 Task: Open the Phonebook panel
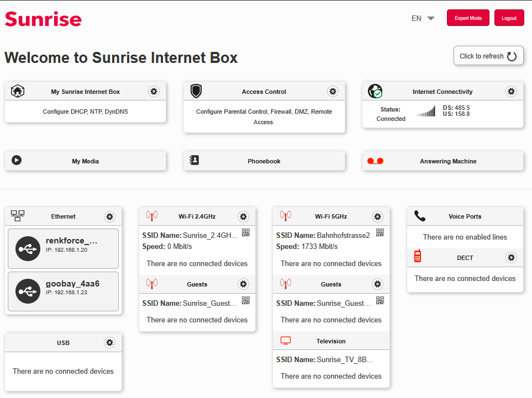click(x=264, y=161)
